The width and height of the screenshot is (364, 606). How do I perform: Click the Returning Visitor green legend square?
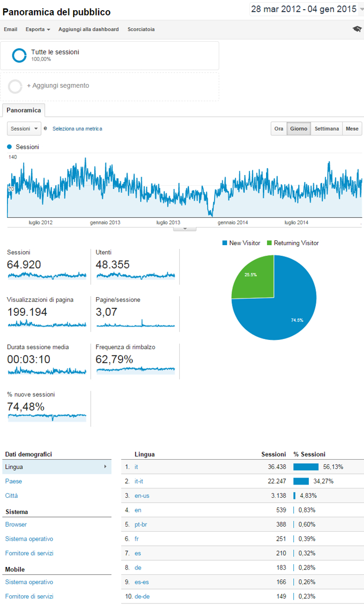point(269,243)
